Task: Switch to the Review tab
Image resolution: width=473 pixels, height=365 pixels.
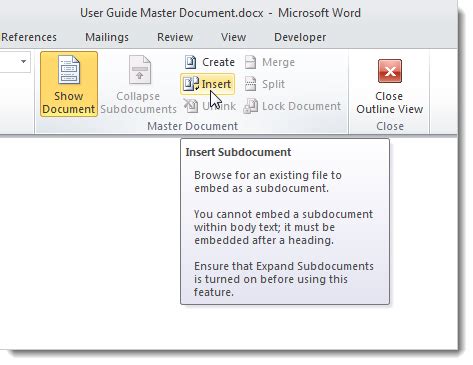Action: (x=175, y=37)
